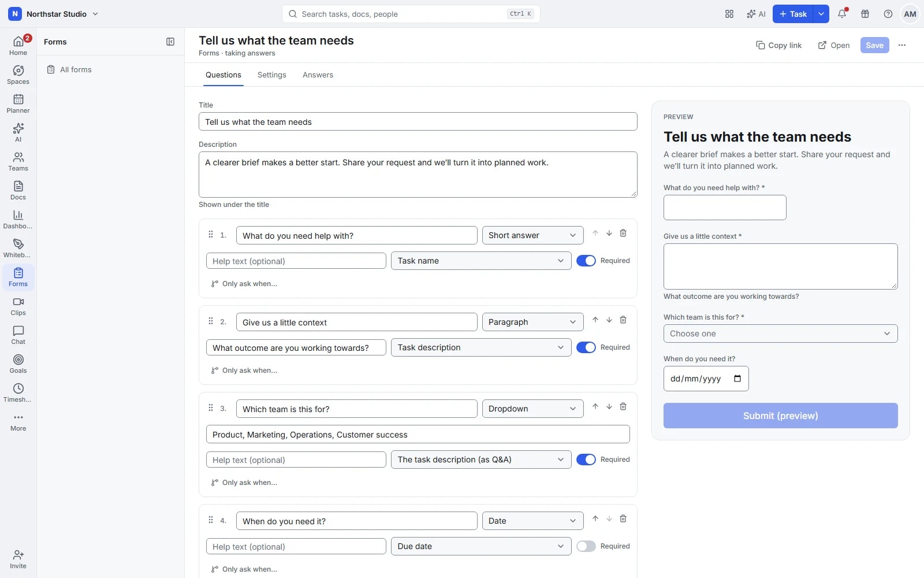Open the gift icon in the top bar
924x578 pixels.
point(865,14)
